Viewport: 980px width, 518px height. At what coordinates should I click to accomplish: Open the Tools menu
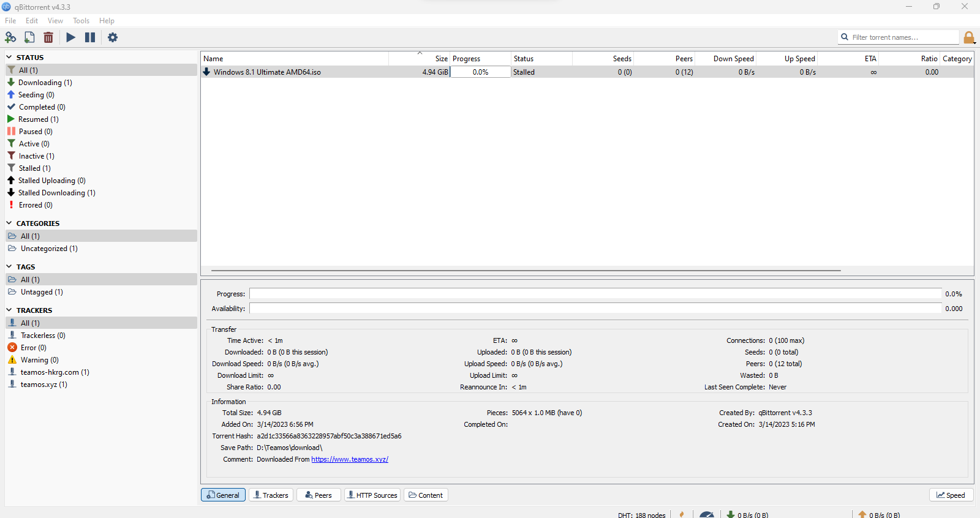point(81,21)
